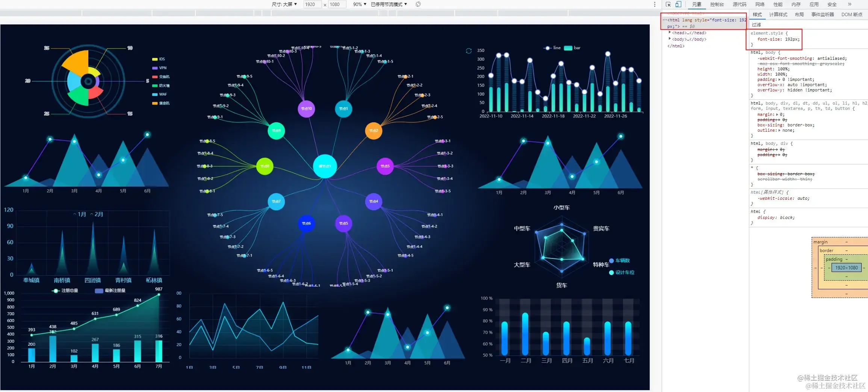Click the central cyan root node

click(x=325, y=166)
